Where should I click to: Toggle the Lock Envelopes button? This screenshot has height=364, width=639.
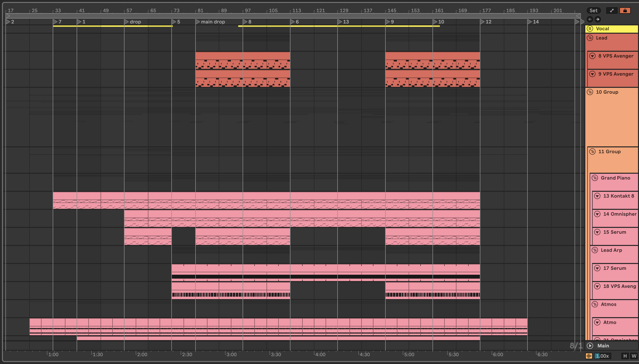coord(625,10)
